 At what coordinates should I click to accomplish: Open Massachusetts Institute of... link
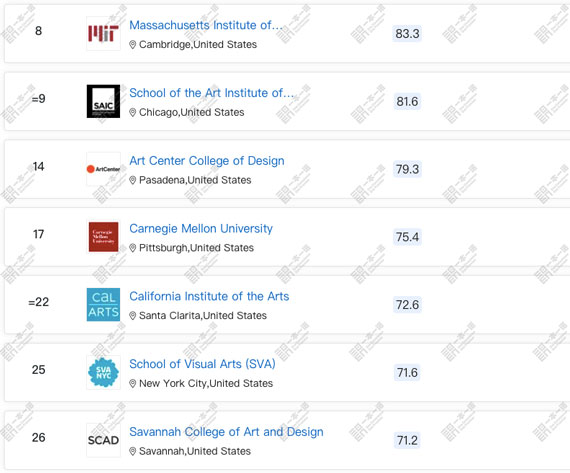point(206,25)
